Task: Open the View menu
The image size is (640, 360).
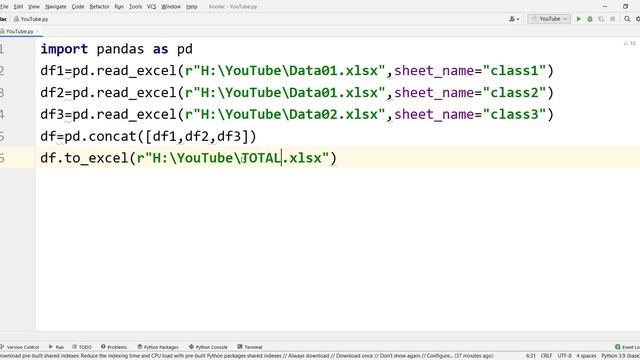Action: (34, 7)
